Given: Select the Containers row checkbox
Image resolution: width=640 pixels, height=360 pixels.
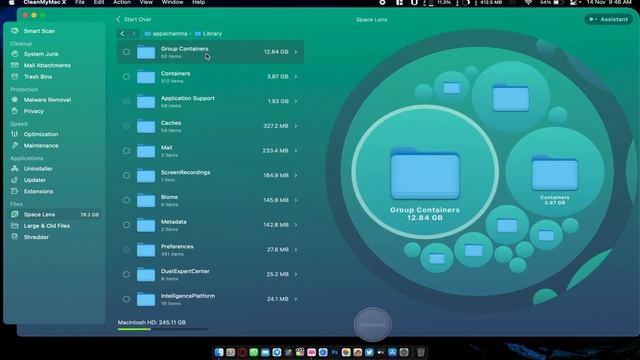Looking at the screenshot, I should click(x=127, y=77).
